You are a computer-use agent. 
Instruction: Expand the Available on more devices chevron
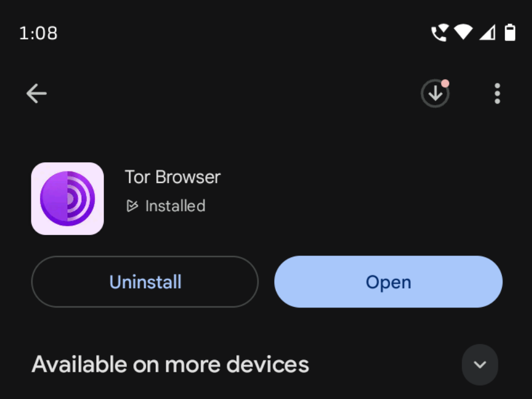[480, 365]
